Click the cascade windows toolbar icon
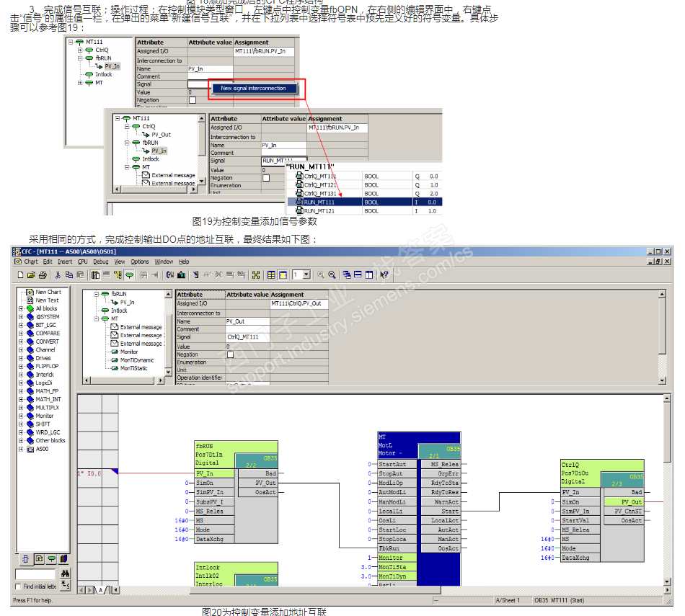Image resolution: width=685 pixels, height=616 pixels. [346, 275]
